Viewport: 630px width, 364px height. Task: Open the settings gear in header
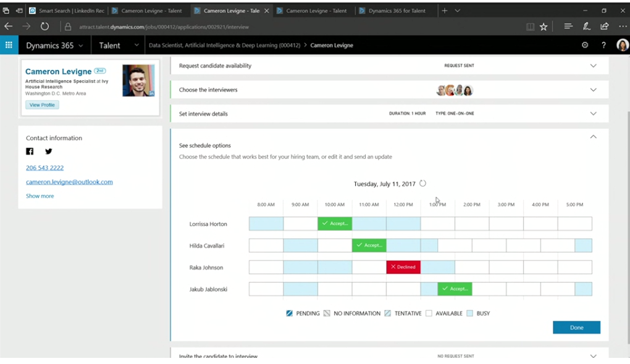(x=585, y=45)
